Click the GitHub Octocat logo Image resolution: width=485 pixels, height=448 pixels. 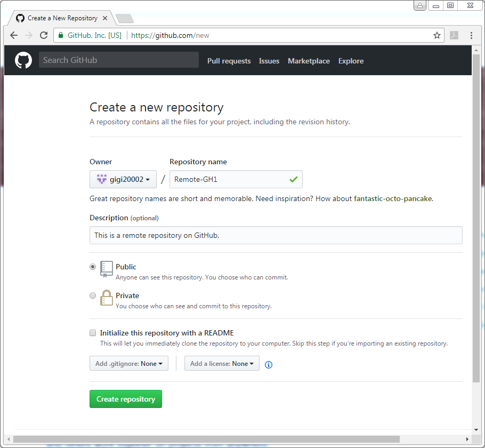click(23, 60)
